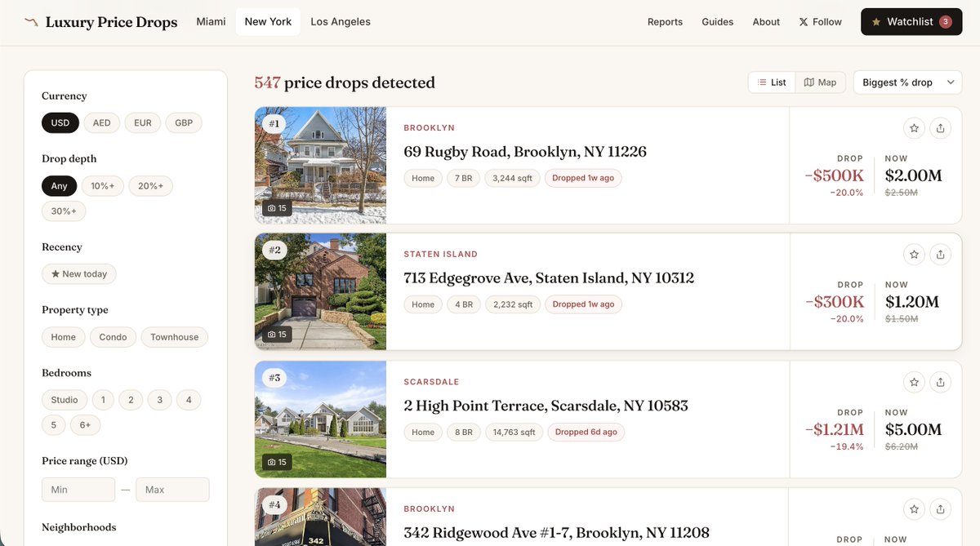Open 342 Ridgewood Ave #1-7 listing title
Viewport: 980px width, 546px height.
556,533
